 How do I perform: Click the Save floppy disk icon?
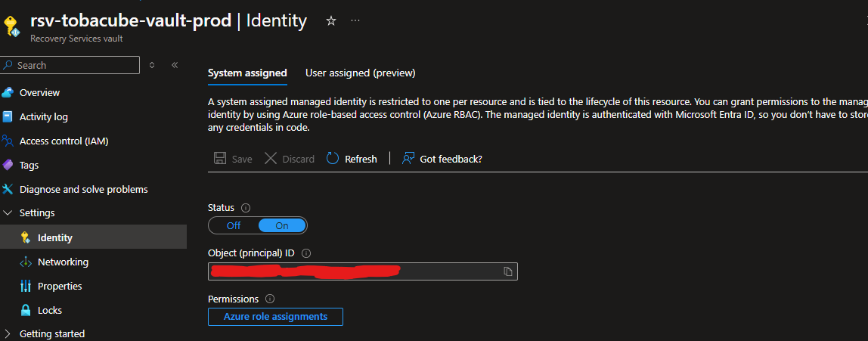tap(220, 158)
